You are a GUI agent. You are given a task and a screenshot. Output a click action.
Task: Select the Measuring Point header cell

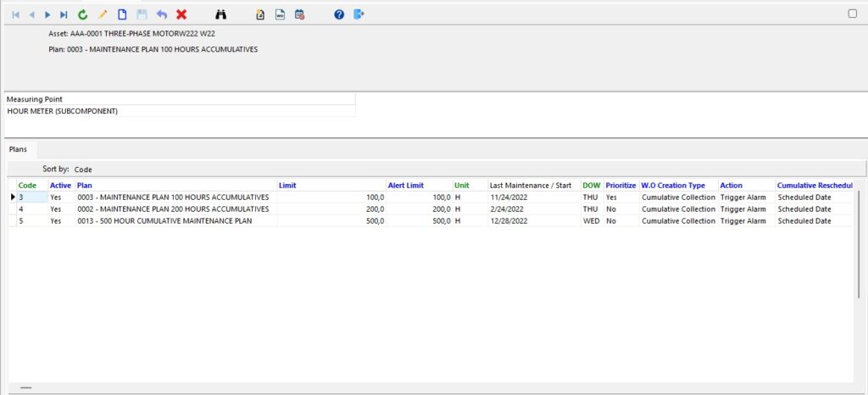click(180, 99)
